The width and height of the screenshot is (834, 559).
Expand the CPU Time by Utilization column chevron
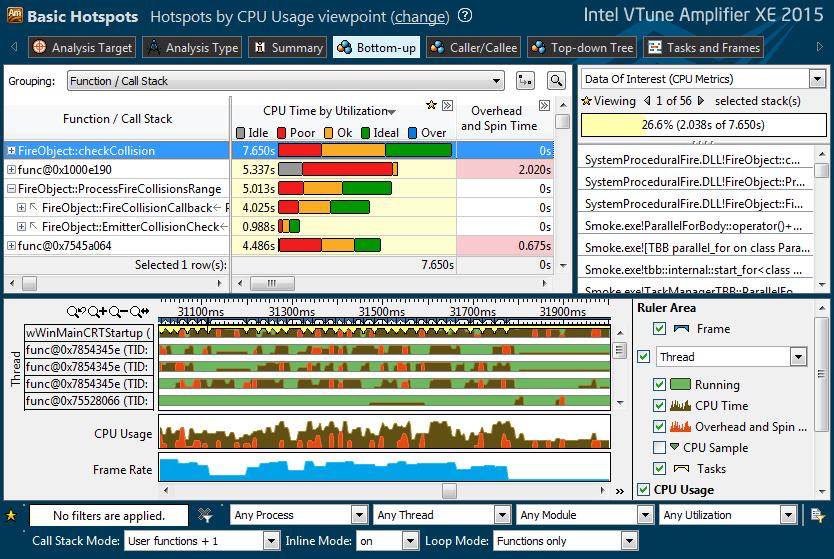[447, 105]
